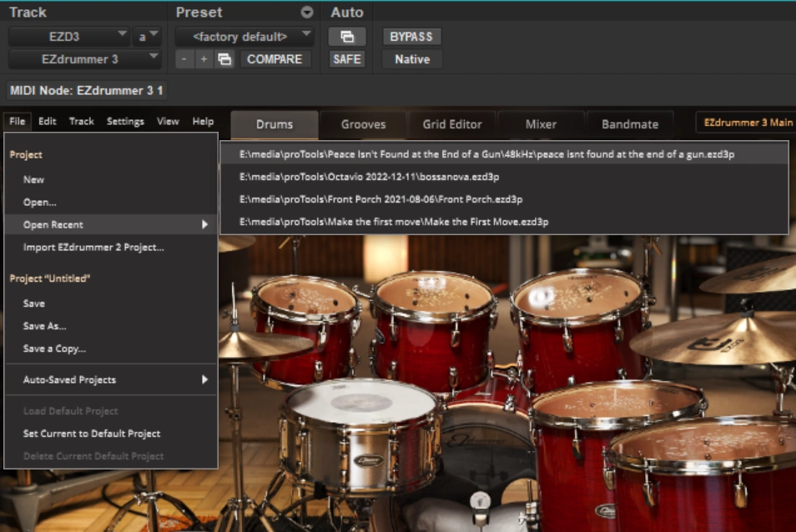Click the copy settings icon beside COMPARE
Viewport: 796px width, 532px height.
(224, 59)
